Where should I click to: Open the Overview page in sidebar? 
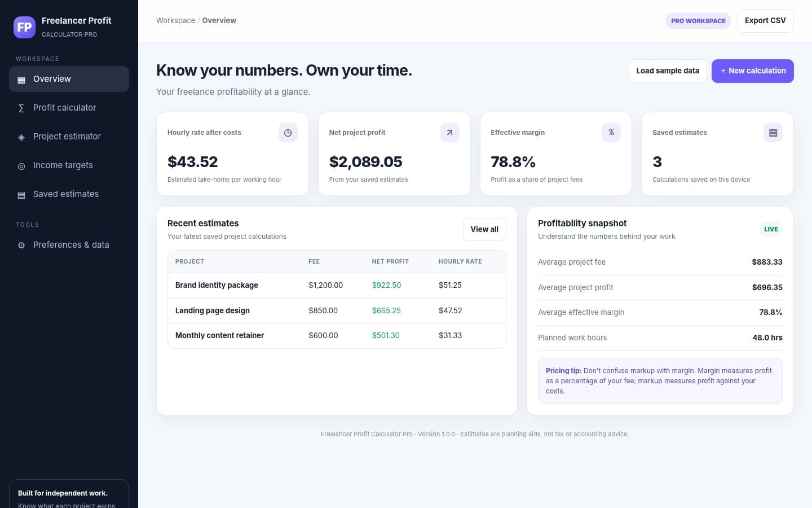[69, 79]
